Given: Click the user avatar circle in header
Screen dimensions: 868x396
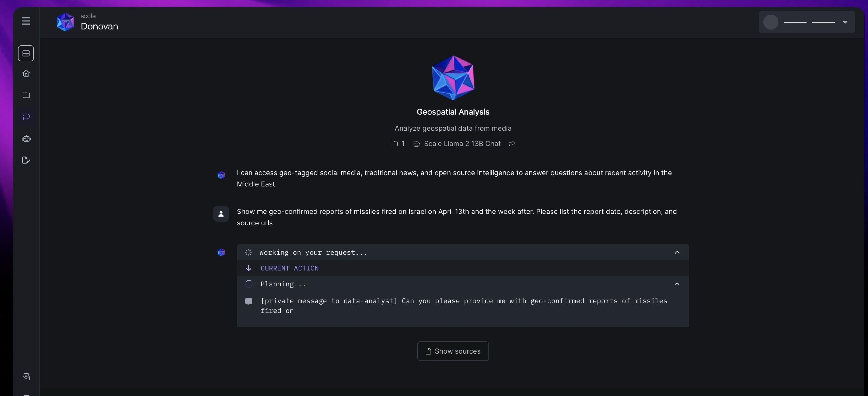Looking at the screenshot, I should [771, 22].
